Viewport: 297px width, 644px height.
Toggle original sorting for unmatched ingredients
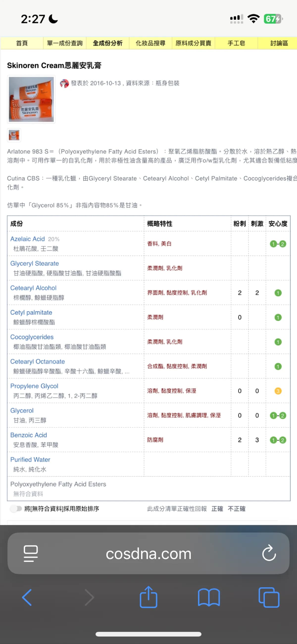point(16,508)
